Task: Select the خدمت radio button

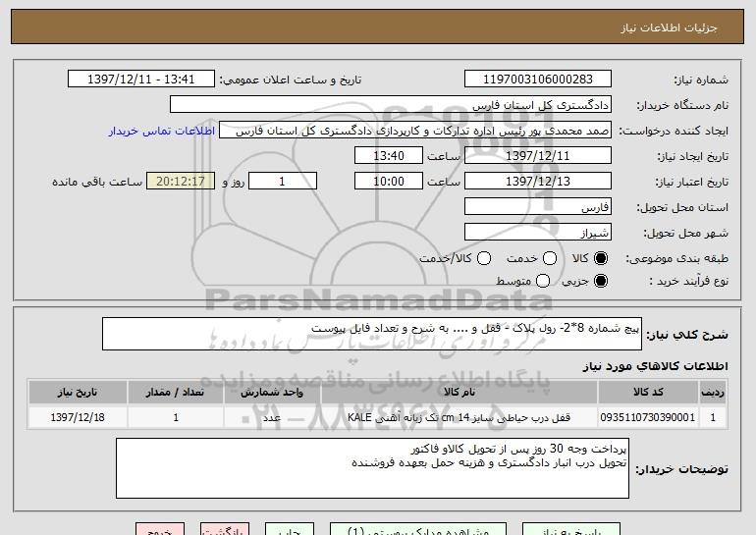Action: 550,258
